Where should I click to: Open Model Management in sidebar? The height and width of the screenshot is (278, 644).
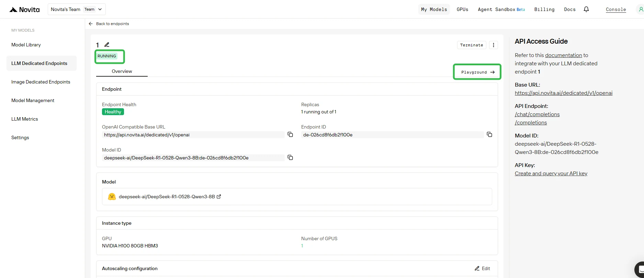33,100
